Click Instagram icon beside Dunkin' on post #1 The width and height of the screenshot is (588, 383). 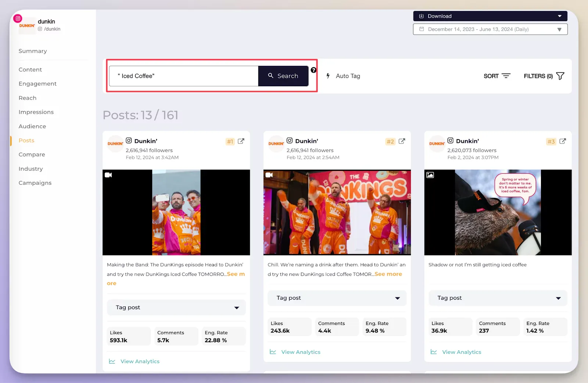(x=129, y=140)
